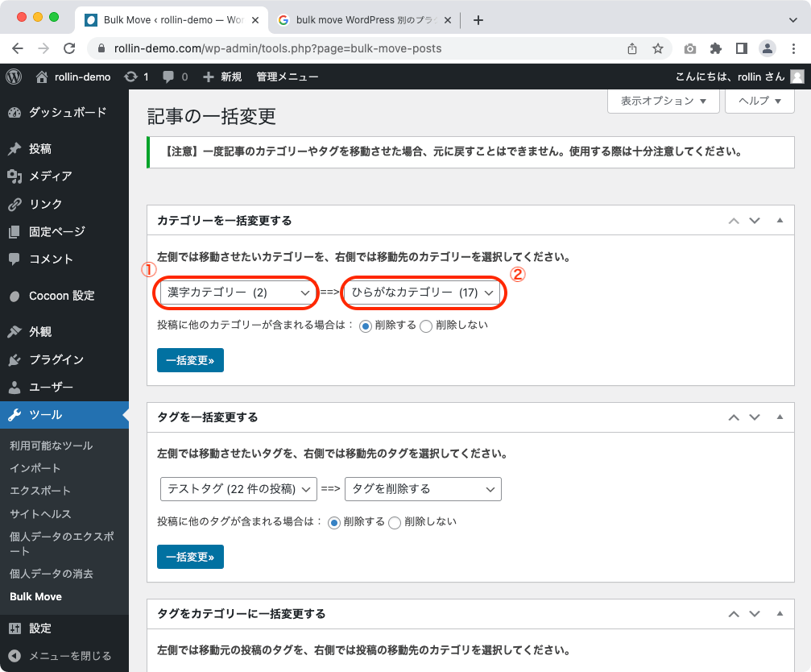Open the comments bubble in admin bar
The image size is (811, 672).
[175, 77]
